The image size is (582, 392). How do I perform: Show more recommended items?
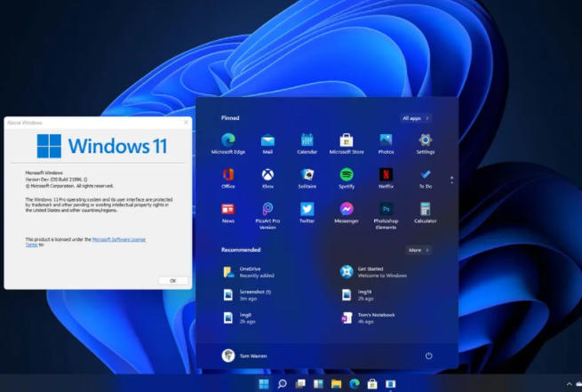click(419, 250)
